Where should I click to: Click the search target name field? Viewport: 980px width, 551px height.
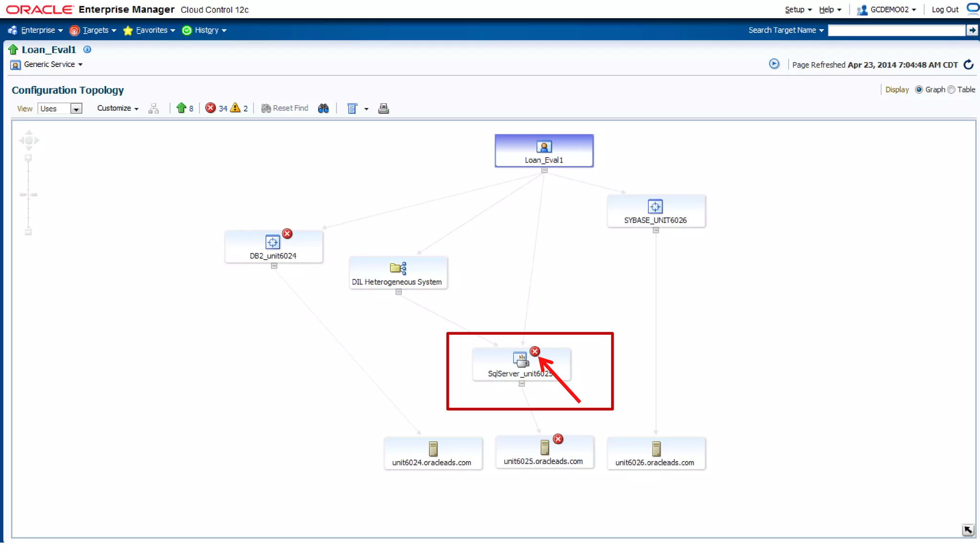click(897, 30)
